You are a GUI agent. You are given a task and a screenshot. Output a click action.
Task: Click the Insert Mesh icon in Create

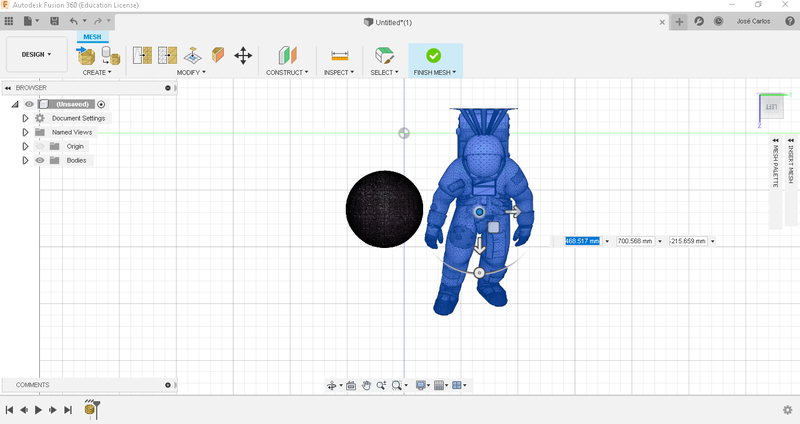[x=87, y=56]
